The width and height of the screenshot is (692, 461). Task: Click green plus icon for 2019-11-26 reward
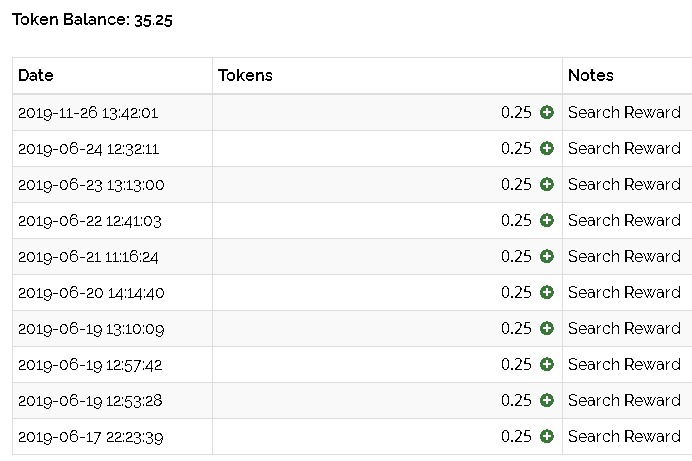tap(546, 112)
